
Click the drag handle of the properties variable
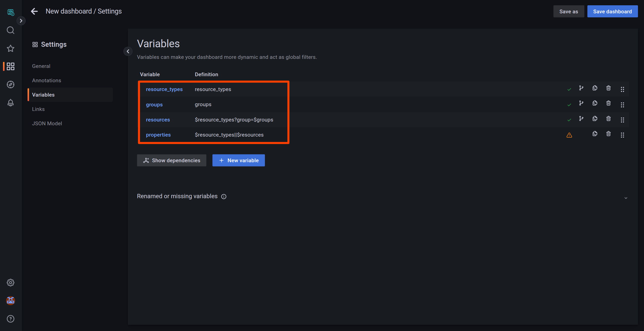pyautogui.click(x=622, y=135)
